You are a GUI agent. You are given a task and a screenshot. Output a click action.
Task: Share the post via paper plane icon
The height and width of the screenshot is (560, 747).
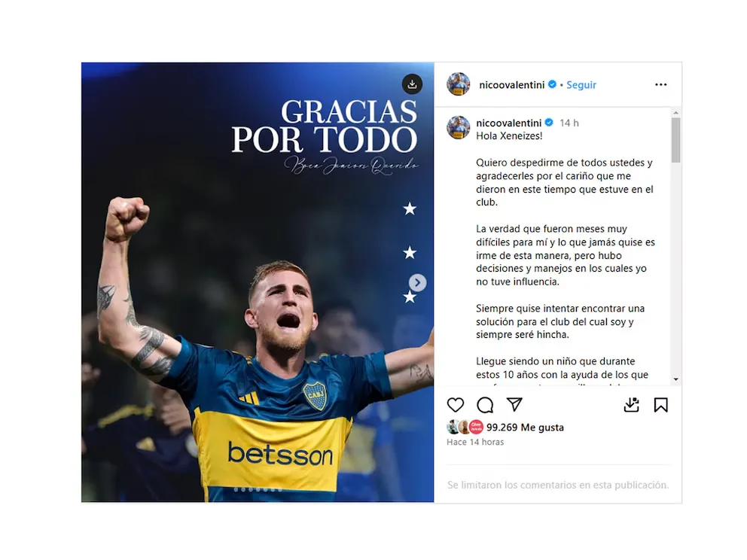point(514,404)
